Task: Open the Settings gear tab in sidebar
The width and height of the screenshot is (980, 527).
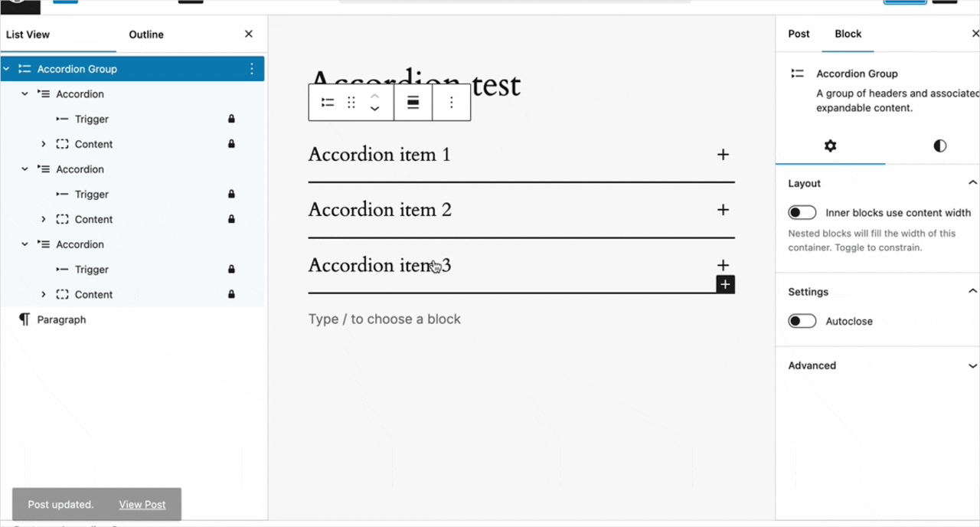Action: click(x=830, y=146)
